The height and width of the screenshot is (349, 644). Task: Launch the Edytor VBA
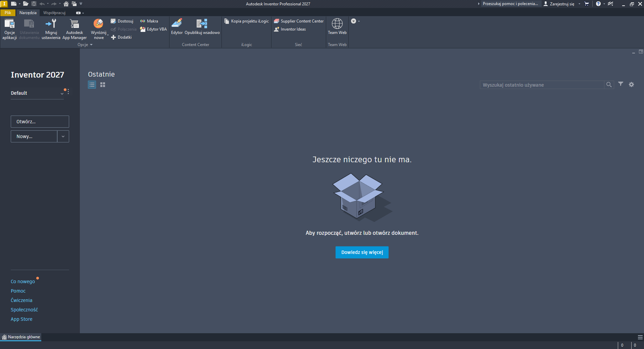coord(153,29)
